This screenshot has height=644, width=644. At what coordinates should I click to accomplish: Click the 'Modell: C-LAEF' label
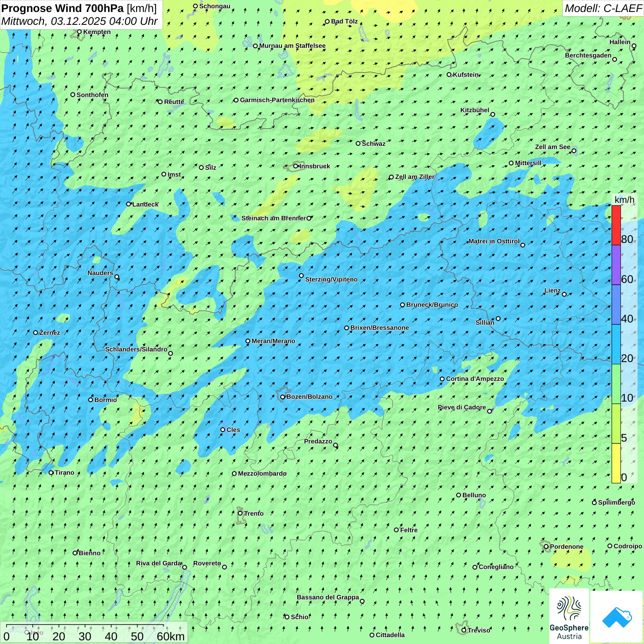coord(603,8)
